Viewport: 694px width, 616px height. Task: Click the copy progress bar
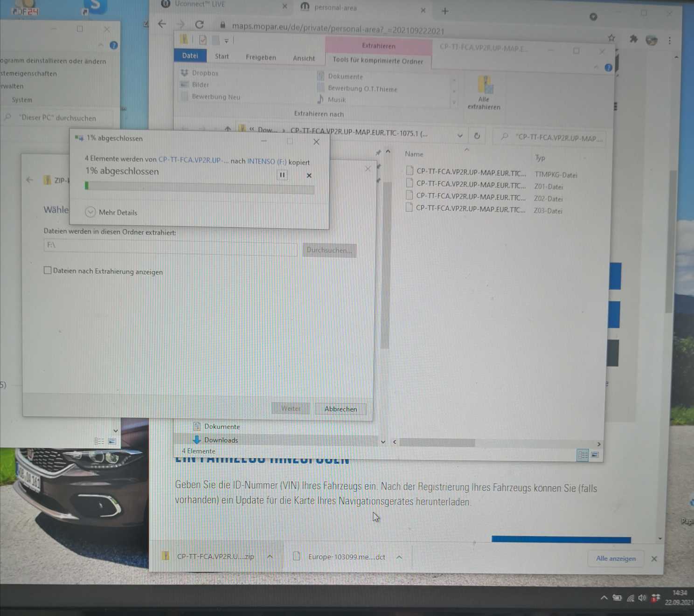tap(200, 187)
